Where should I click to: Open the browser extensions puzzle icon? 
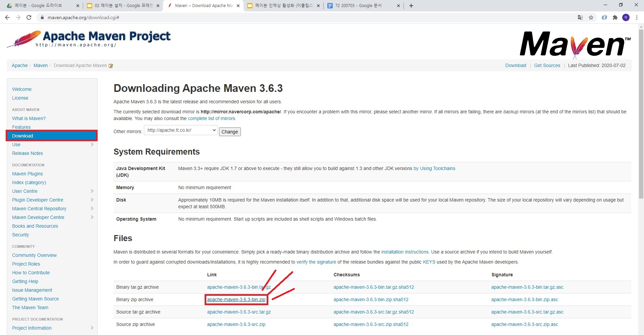point(615,17)
